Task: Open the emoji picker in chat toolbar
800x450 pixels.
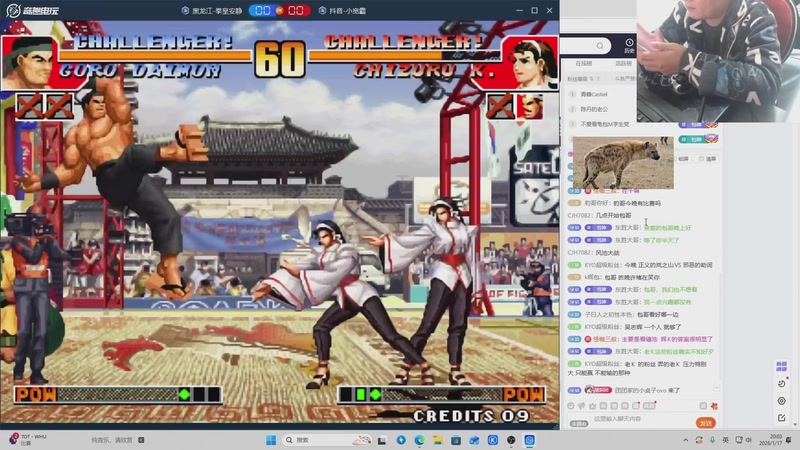Action: click(571, 406)
